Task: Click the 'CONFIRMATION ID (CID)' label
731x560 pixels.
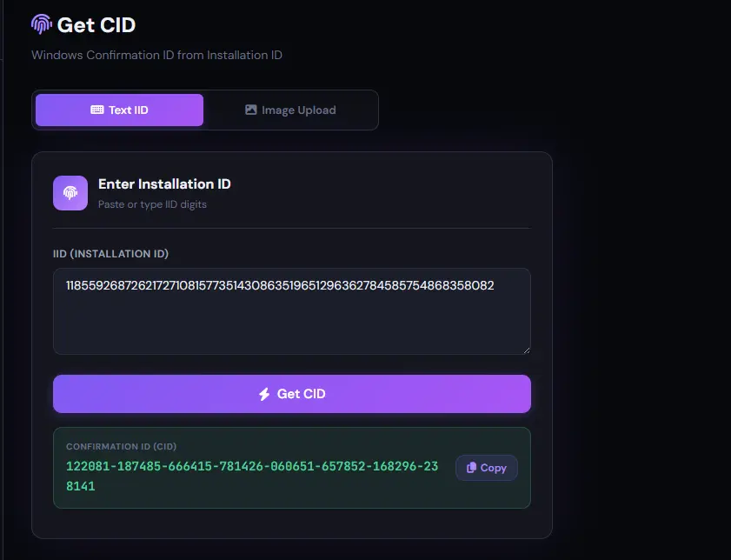Action: coord(121,446)
